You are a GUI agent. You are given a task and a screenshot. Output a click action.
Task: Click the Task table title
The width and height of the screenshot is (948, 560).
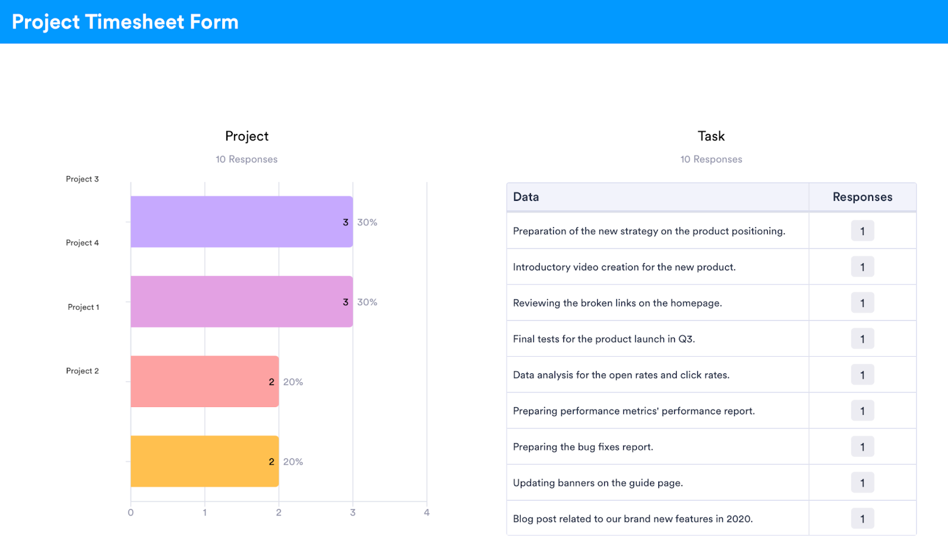click(x=711, y=136)
